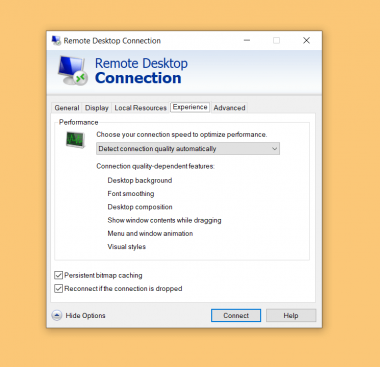The width and height of the screenshot is (380, 367).
Task: Go to the Advanced tab
Action: 229,108
